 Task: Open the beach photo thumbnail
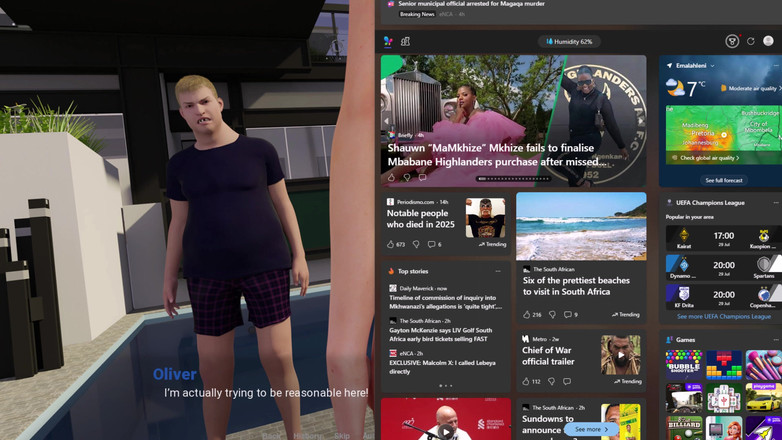(581, 226)
